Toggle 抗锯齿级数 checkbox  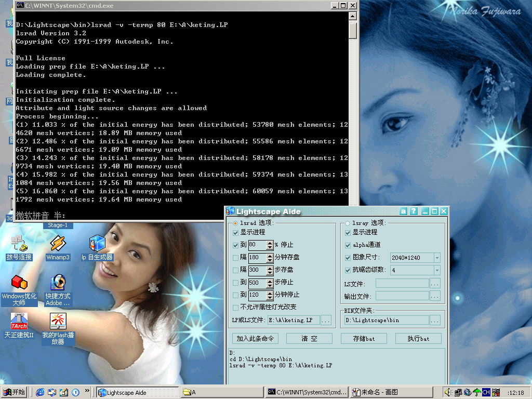click(x=348, y=270)
